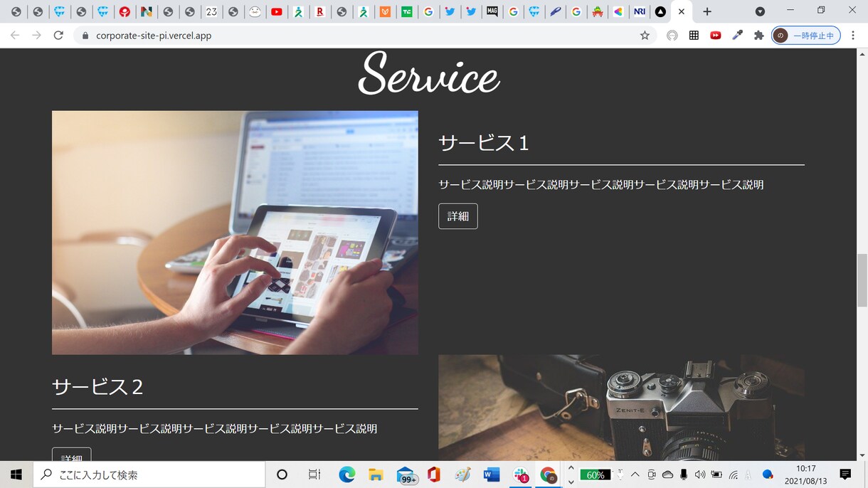Open Microsoft Word from taskbar

click(x=492, y=474)
